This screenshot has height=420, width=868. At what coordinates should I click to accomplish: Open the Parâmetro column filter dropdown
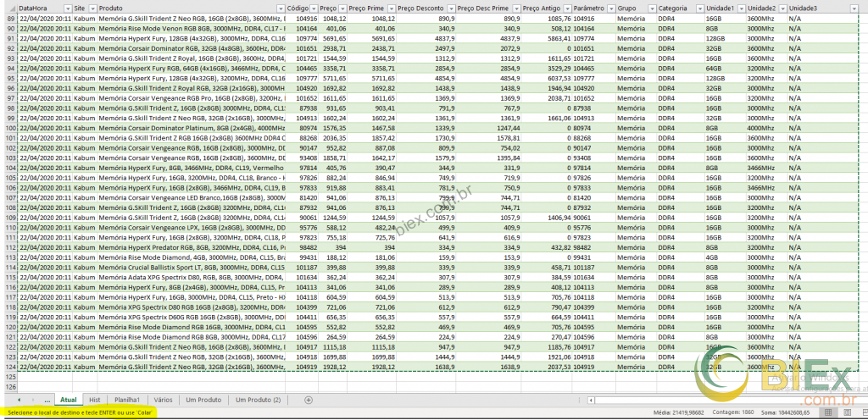tap(610, 8)
